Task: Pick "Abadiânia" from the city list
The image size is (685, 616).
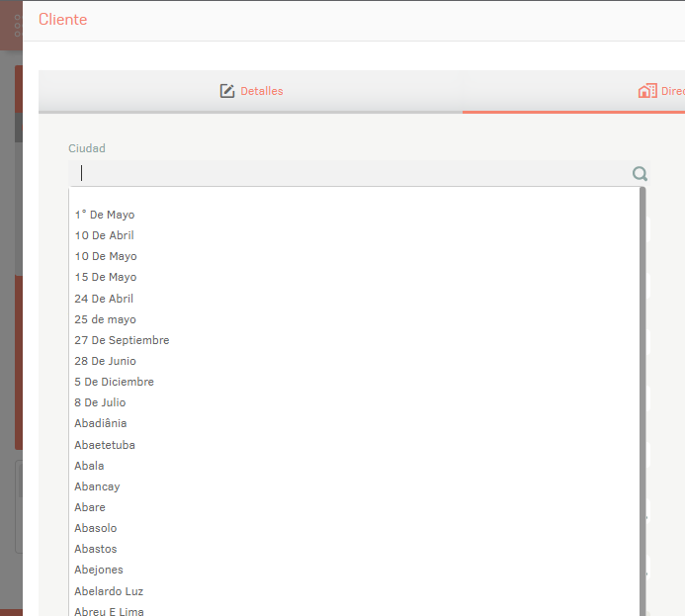Action: point(354,424)
